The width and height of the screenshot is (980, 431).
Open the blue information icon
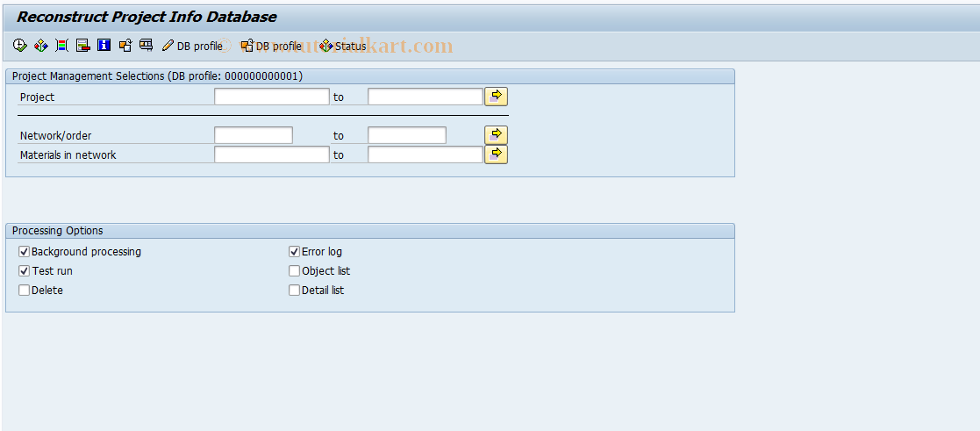pyautogui.click(x=104, y=45)
